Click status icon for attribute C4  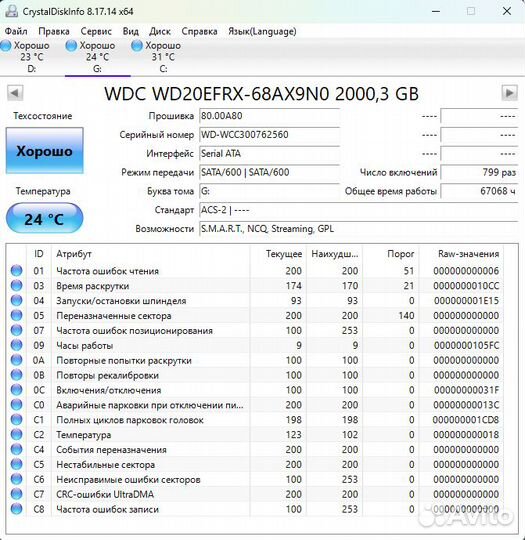pos(16,449)
